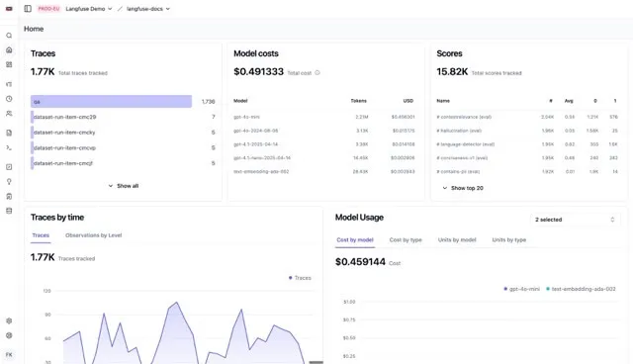Open LLM-as-a-judge lightbulb icon in sidebar

pyautogui.click(x=9, y=182)
